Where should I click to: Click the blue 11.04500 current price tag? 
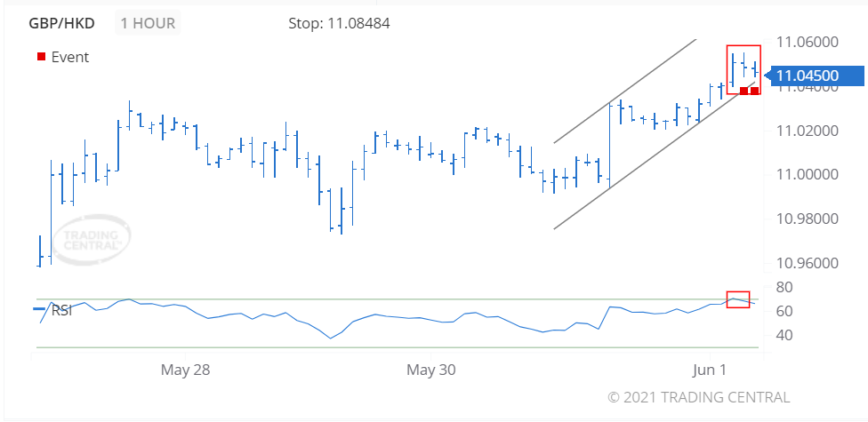point(818,76)
